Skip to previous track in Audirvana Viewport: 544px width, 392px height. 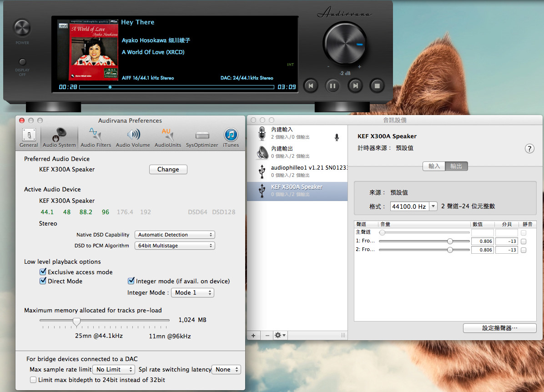coord(311,85)
